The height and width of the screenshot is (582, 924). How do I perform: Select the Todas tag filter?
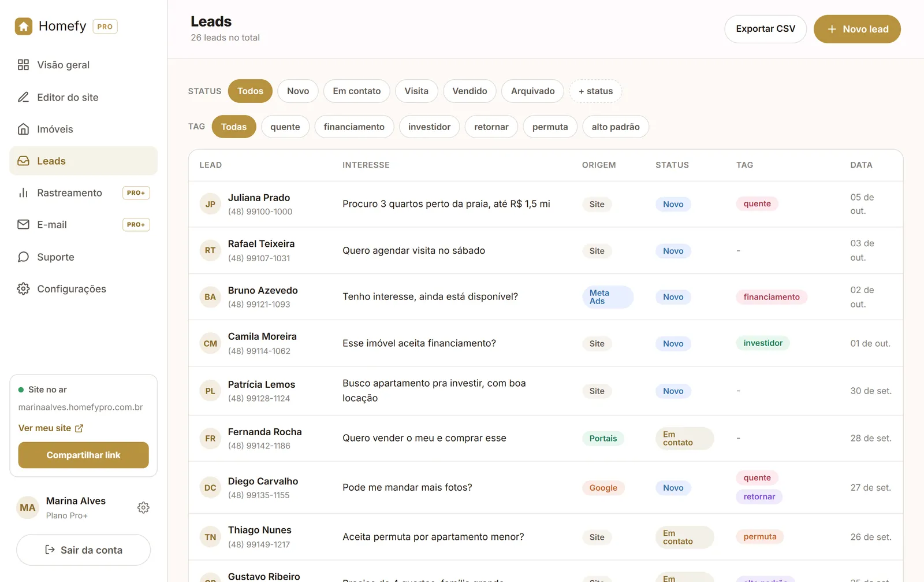(x=234, y=127)
